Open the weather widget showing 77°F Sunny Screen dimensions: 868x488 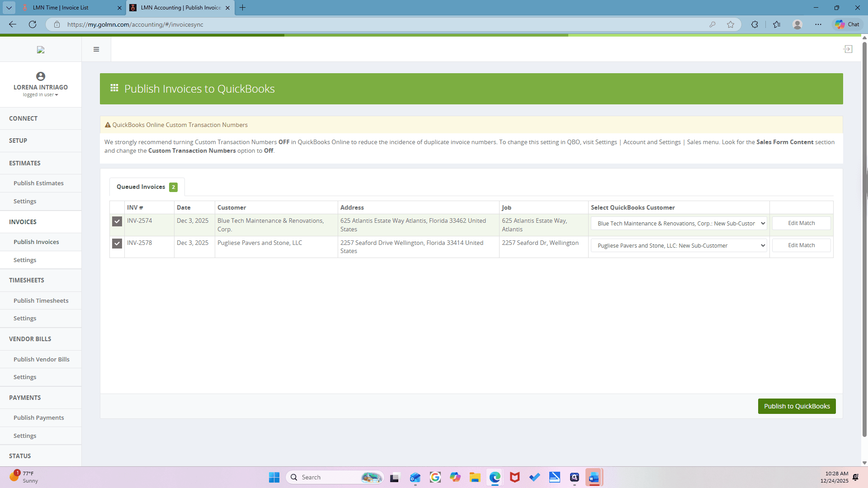pyautogui.click(x=24, y=477)
